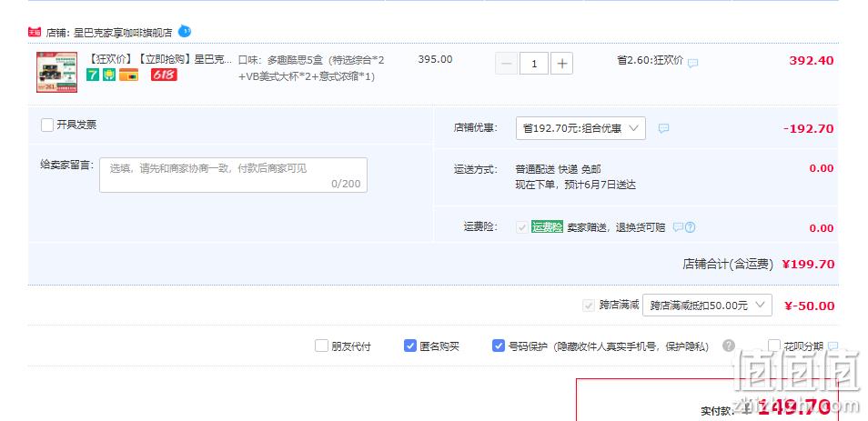Image resolution: width=868 pixels, height=421 pixels.
Task: Click the Tmall logo beside the store name
Action: pos(35,32)
